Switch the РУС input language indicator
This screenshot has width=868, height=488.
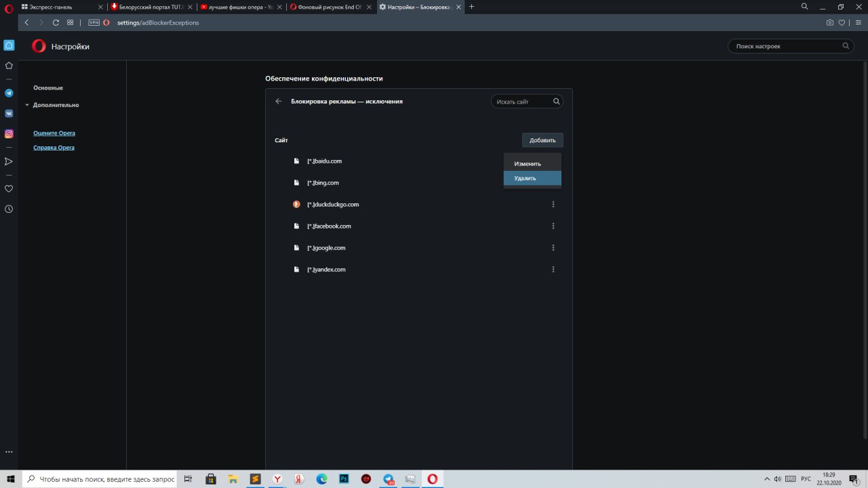[x=806, y=479]
